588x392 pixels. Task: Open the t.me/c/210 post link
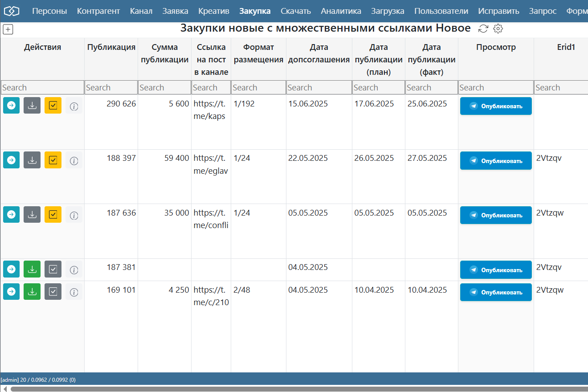(211, 296)
